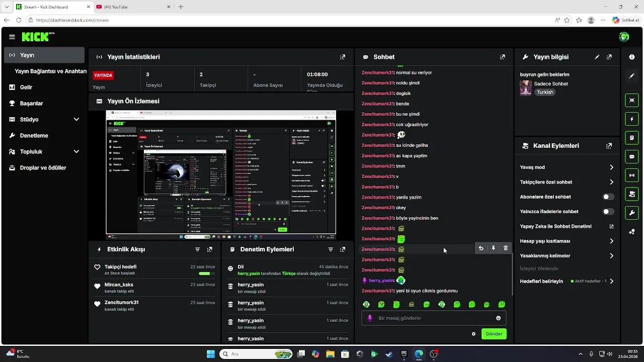The height and width of the screenshot is (362, 644).
Task: Open chat settings gear beside Gönder
Action: click(473, 334)
